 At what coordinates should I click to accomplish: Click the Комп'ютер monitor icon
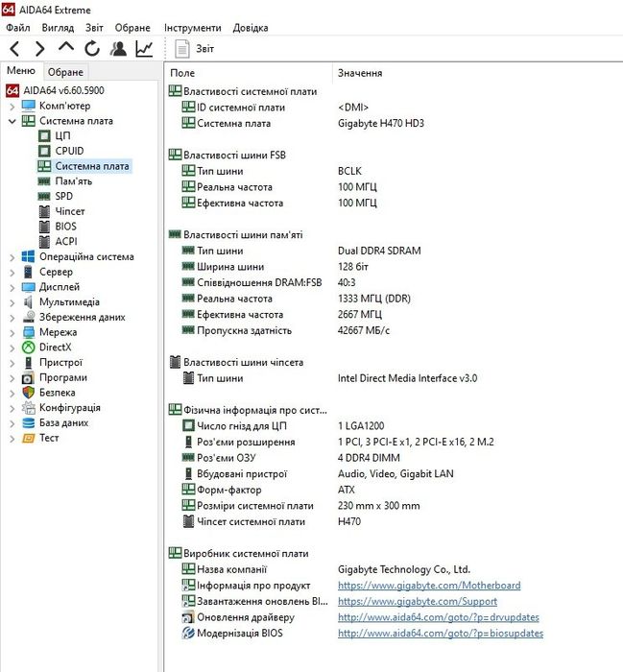coord(28,106)
